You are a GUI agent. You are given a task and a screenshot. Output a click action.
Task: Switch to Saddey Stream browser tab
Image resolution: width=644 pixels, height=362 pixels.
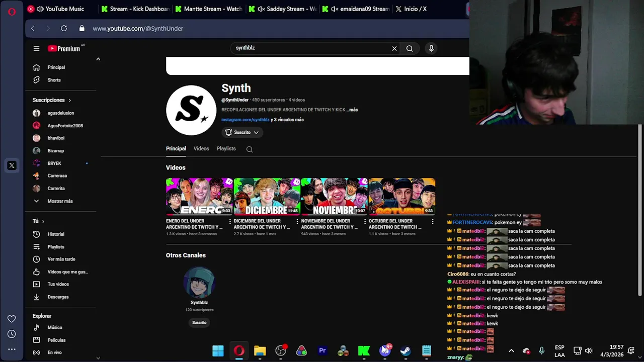pyautogui.click(x=282, y=9)
